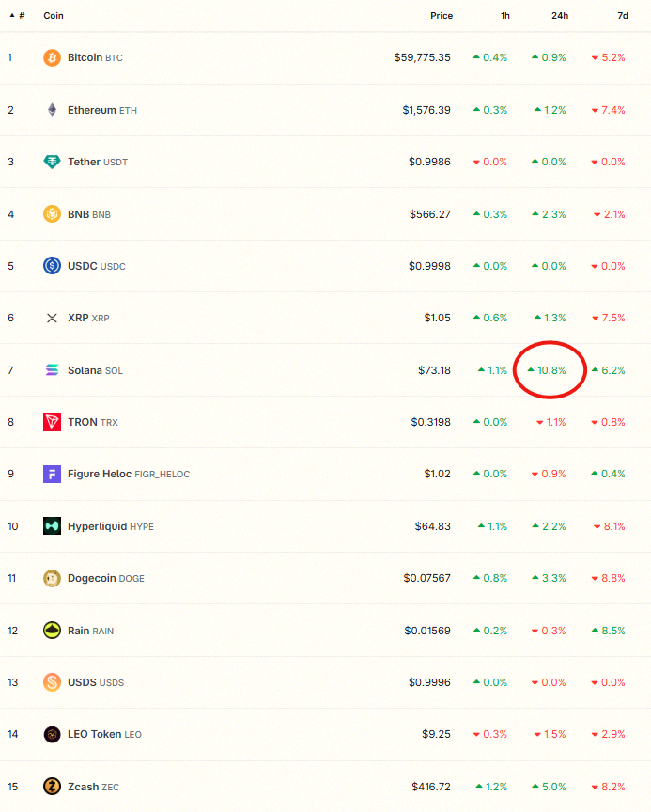Open the Zcash ZEC coin page link
Screen dimensions: 651x812
pyautogui.click(x=94, y=787)
